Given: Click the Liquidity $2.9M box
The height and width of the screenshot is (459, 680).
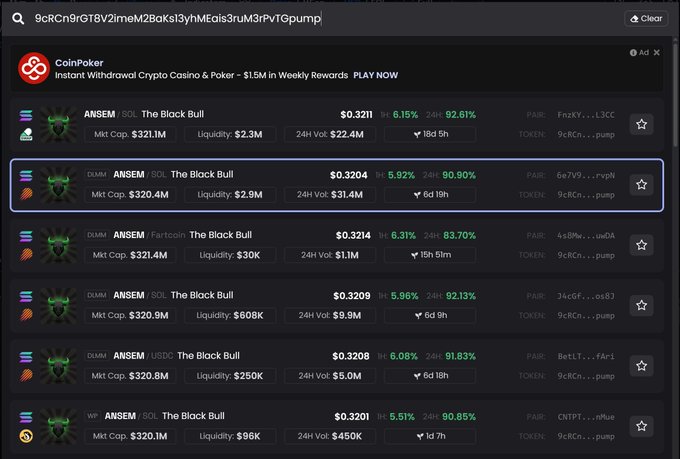Looking at the screenshot, I should coord(230,195).
